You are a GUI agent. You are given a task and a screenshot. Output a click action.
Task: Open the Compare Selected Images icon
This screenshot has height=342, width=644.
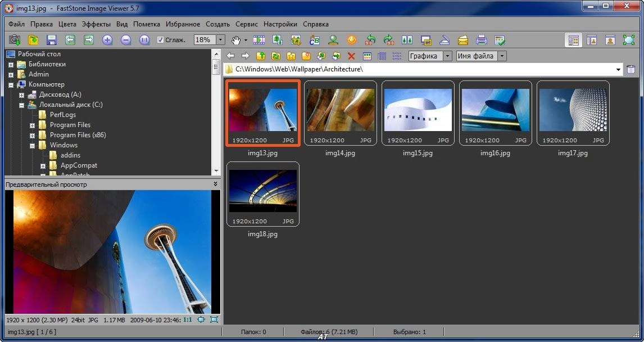[x=407, y=40]
